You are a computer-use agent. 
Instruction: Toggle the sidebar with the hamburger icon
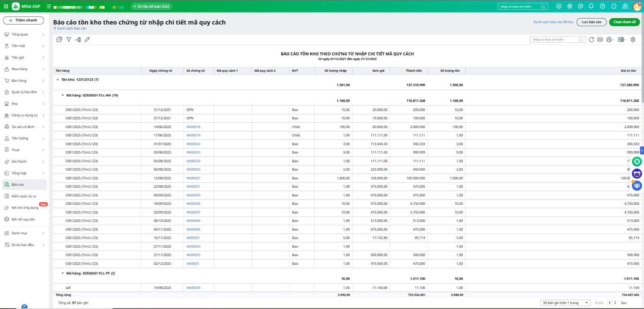point(49,6)
